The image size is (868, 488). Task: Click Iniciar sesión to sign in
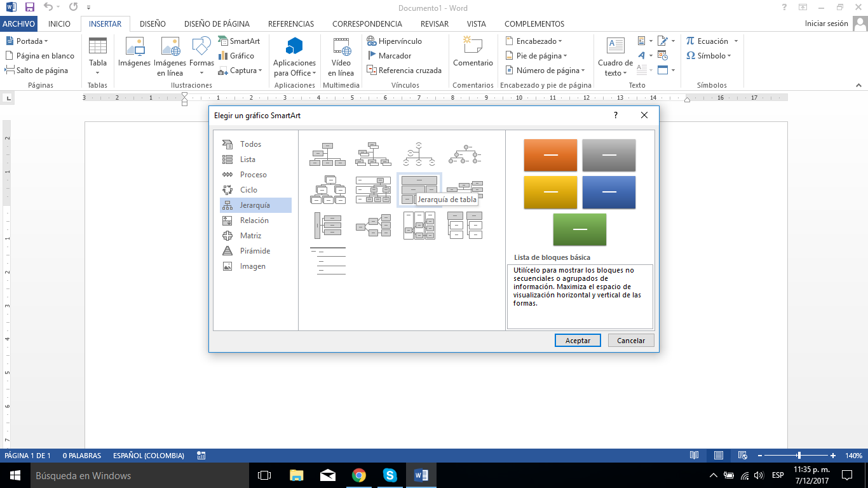[x=826, y=24]
